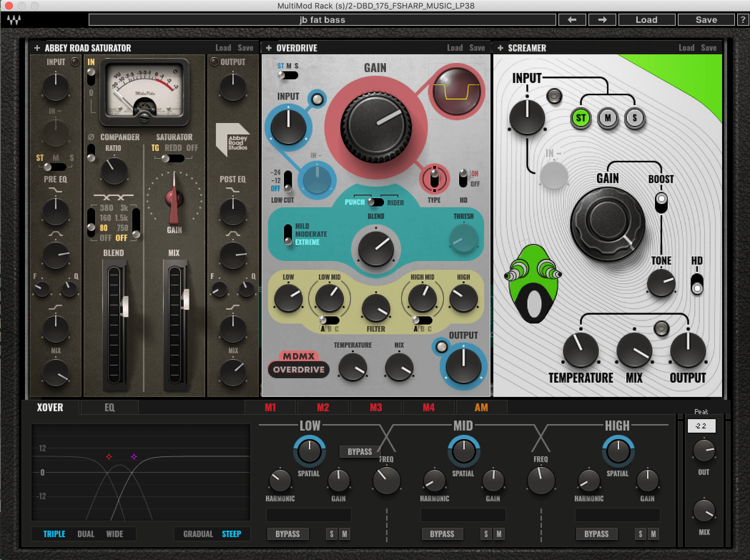Switch Overdrive ST/M/S mode slider
Viewport: 750px width, 560px height.
pyautogui.click(x=288, y=75)
